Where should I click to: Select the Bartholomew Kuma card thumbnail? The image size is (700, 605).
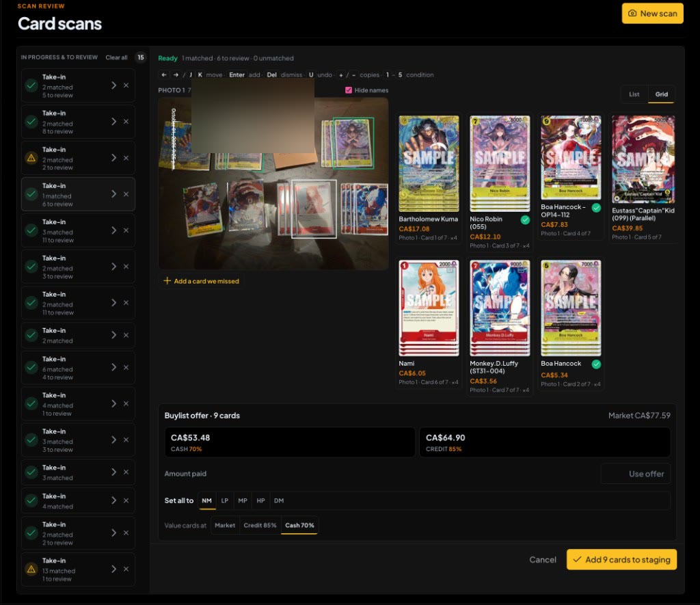pyautogui.click(x=429, y=163)
